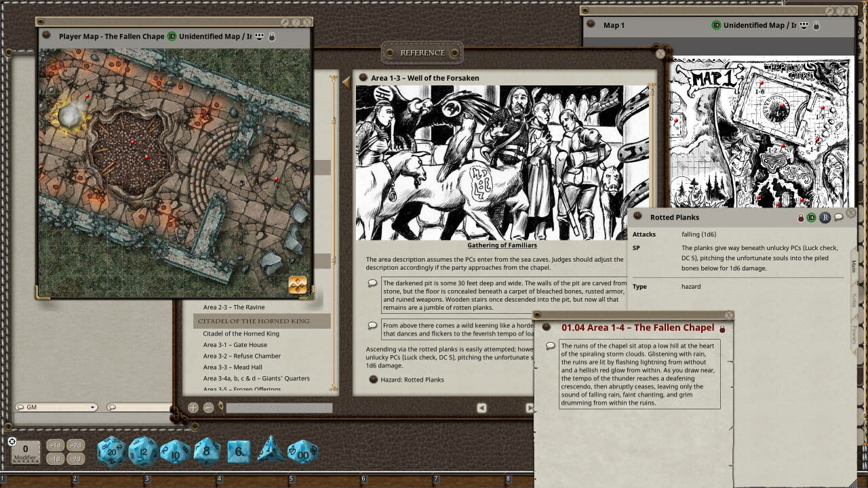
Task: Select the d4 pyramid die
Action: point(271,450)
